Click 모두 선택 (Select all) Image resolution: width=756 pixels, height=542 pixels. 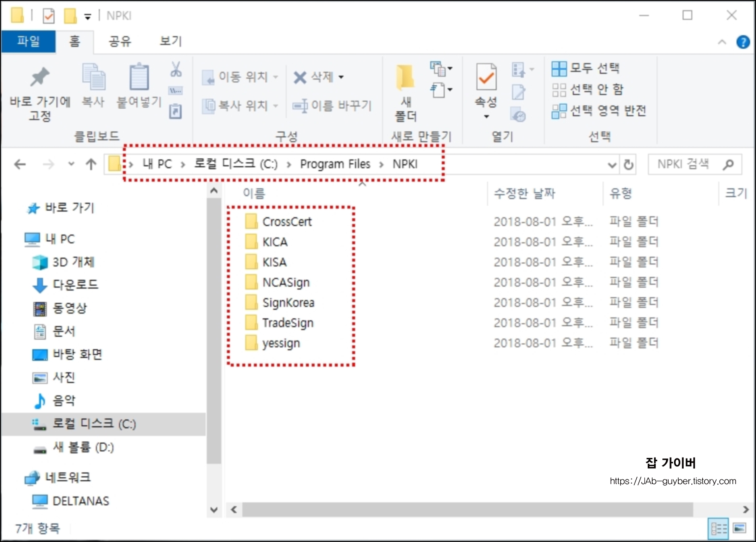pyautogui.click(x=585, y=68)
